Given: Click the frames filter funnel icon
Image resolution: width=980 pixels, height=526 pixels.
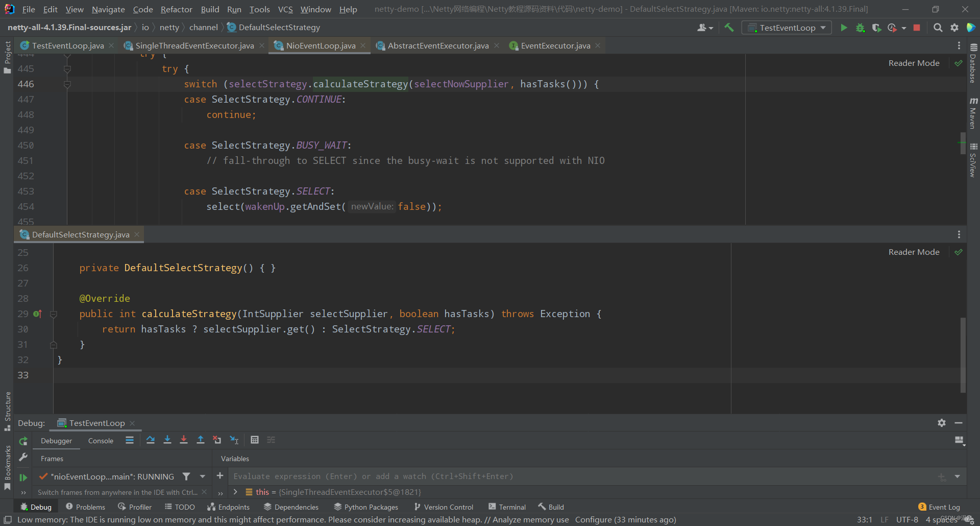Looking at the screenshot, I should pyautogui.click(x=186, y=476).
